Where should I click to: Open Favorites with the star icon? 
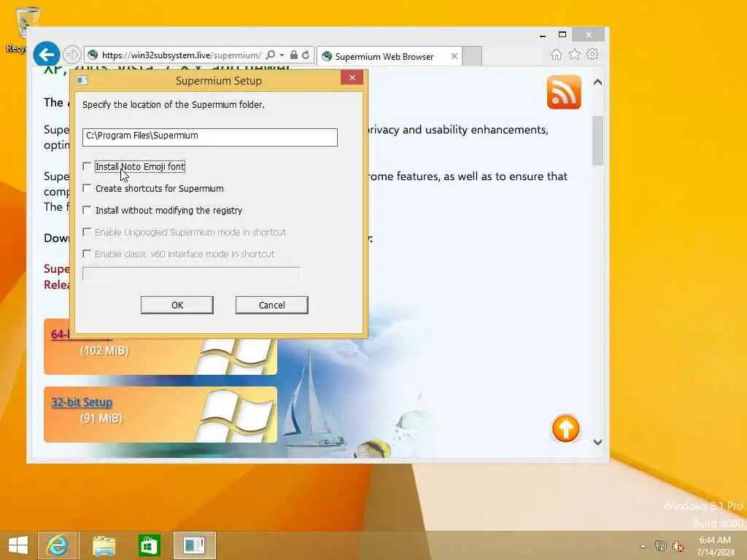574,54
